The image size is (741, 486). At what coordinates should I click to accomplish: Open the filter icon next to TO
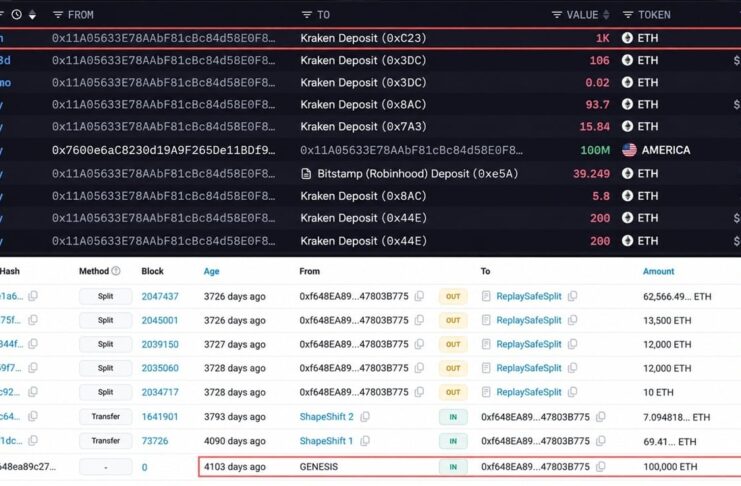click(x=307, y=15)
